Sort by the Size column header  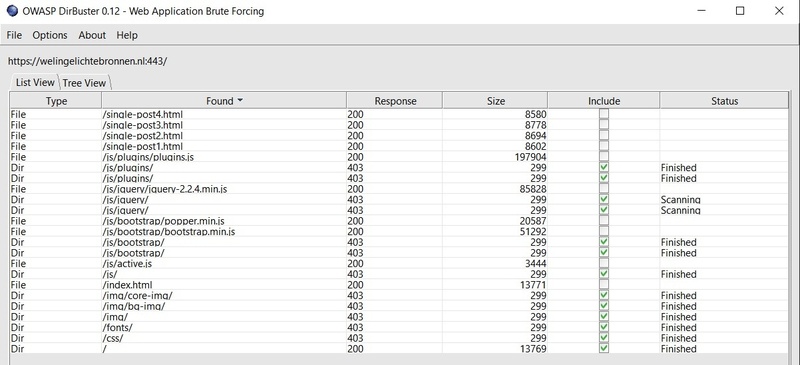coord(495,101)
